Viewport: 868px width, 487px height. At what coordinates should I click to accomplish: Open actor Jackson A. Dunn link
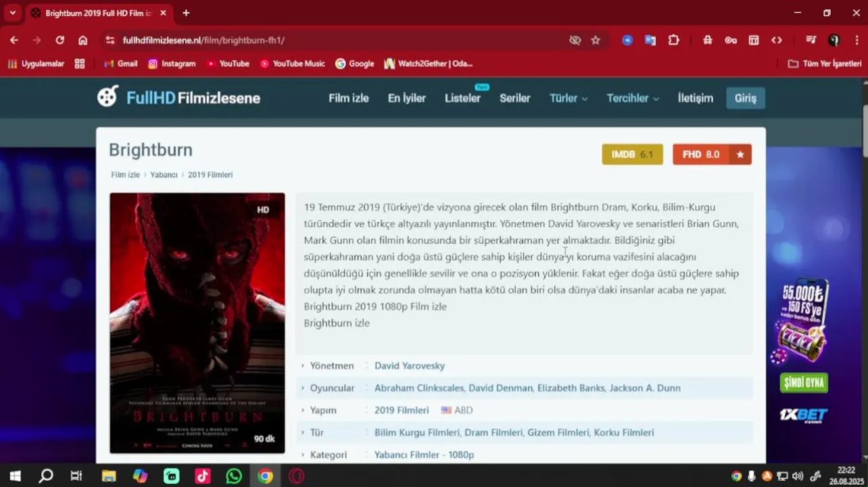click(645, 388)
